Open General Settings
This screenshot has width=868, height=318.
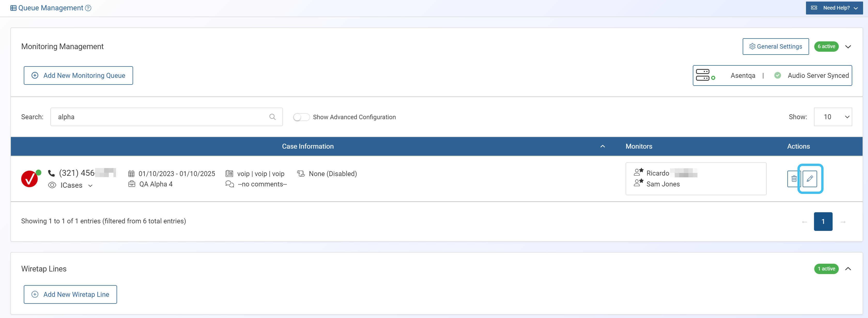click(775, 47)
